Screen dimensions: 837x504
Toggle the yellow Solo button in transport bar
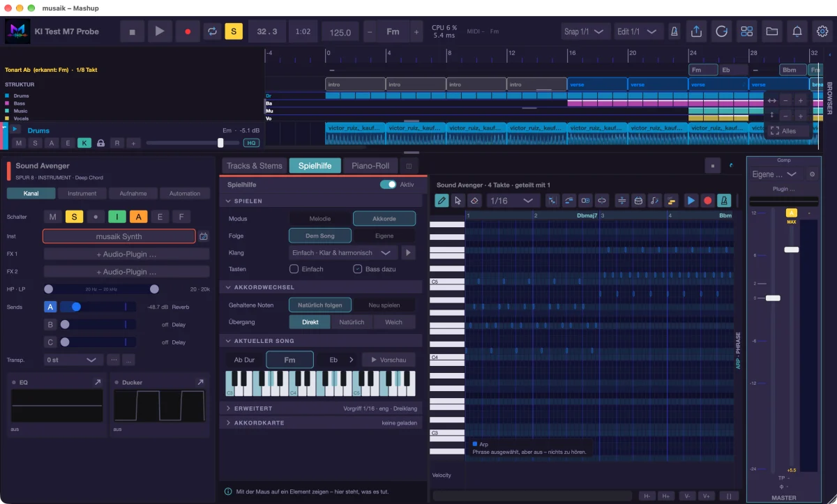(233, 31)
